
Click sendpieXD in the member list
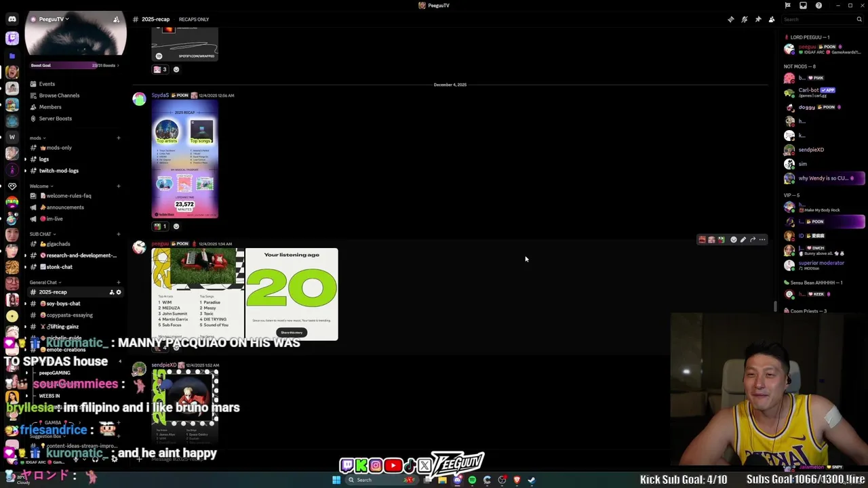click(811, 150)
